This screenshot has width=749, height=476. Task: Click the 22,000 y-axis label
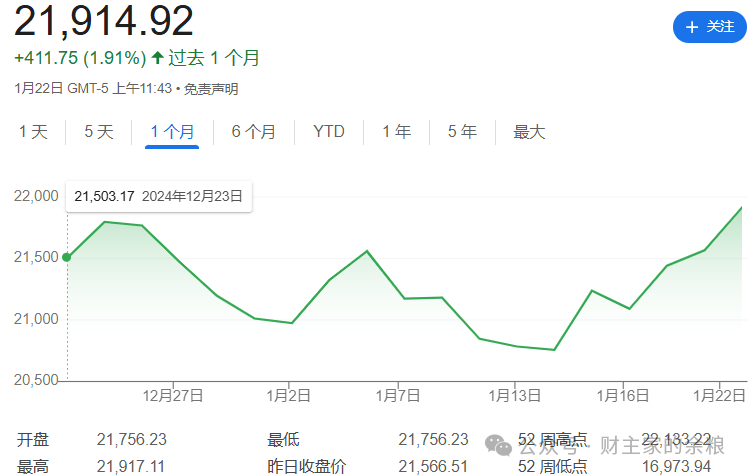tap(36, 196)
